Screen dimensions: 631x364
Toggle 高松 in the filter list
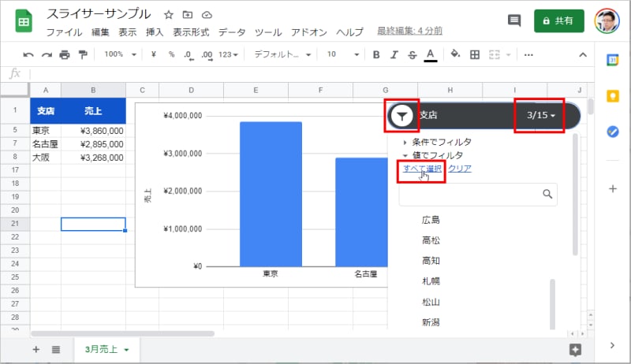point(431,240)
